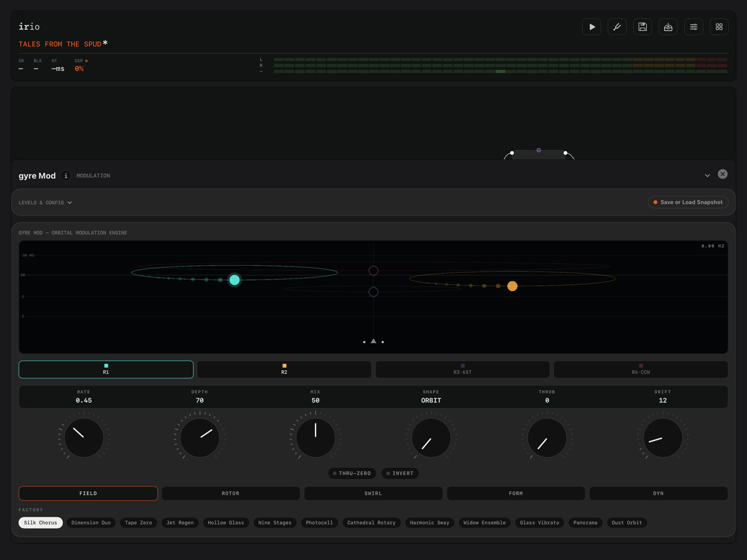Viewport: 747px width, 560px height.
Task: Select the Glass Vibrato preset
Action: (x=539, y=523)
